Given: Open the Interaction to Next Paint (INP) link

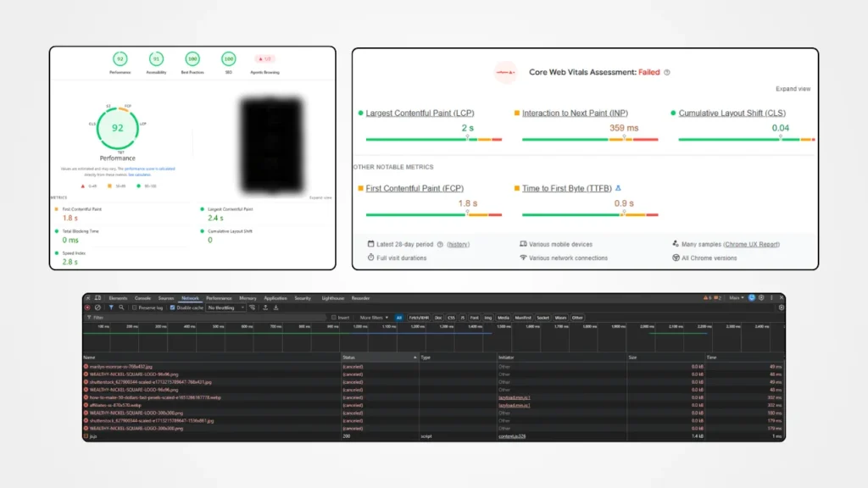Looking at the screenshot, I should coord(575,113).
